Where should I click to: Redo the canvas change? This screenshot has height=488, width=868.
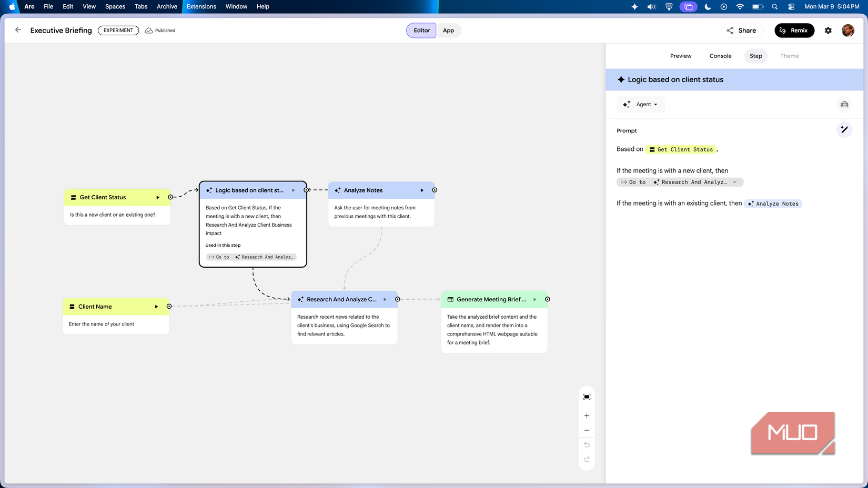click(587, 459)
